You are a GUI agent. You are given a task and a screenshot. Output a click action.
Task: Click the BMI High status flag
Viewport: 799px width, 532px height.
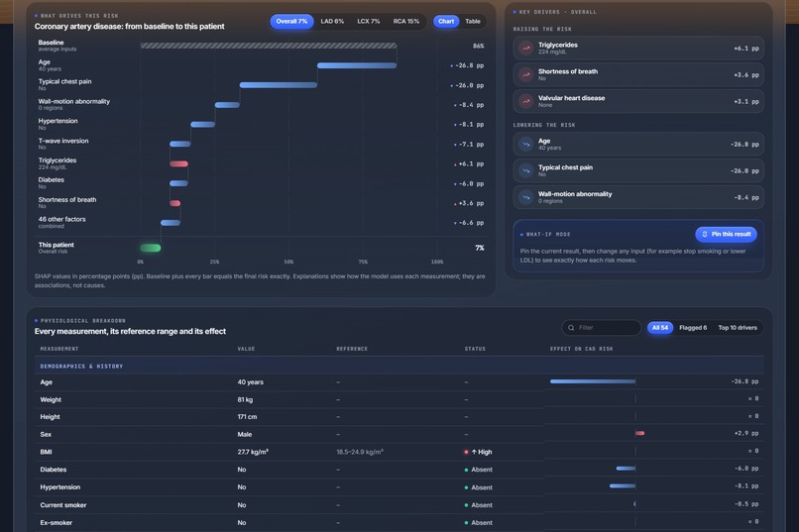tap(478, 452)
